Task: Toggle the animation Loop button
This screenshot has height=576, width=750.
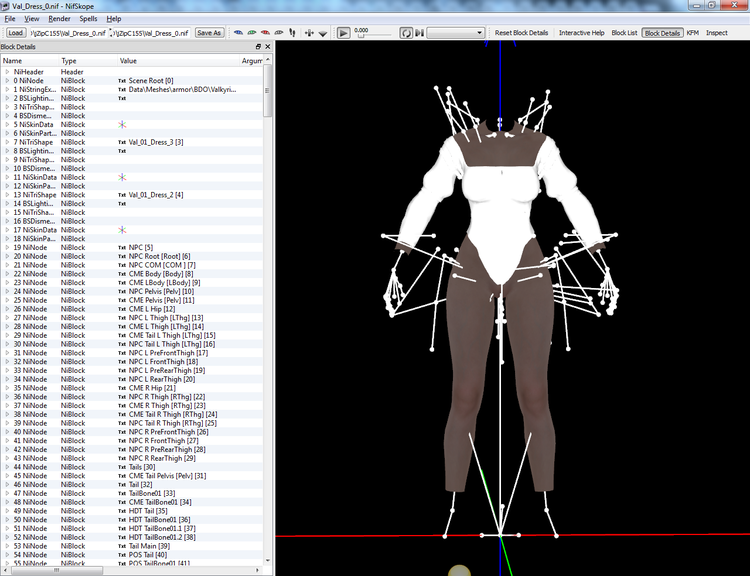Action: [x=406, y=33]
